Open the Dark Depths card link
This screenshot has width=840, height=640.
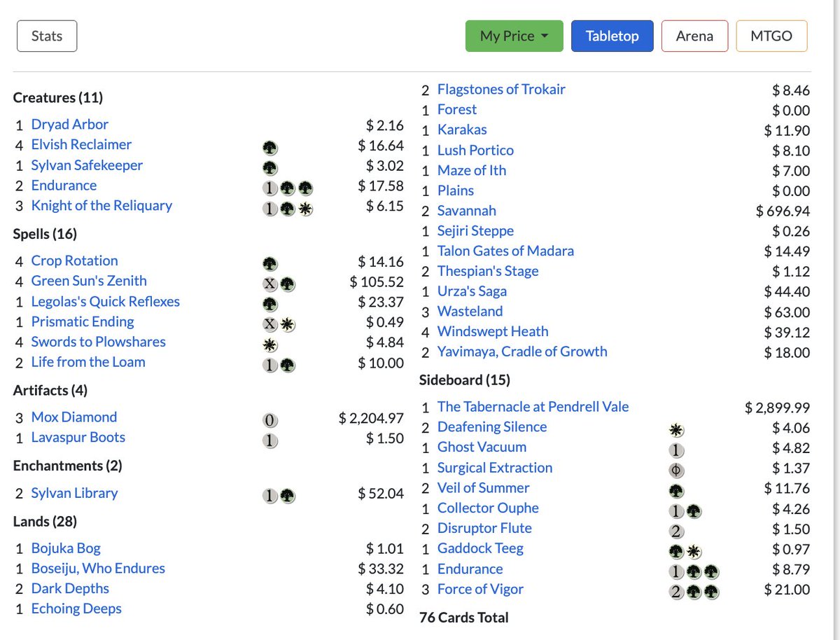point(70,588)
